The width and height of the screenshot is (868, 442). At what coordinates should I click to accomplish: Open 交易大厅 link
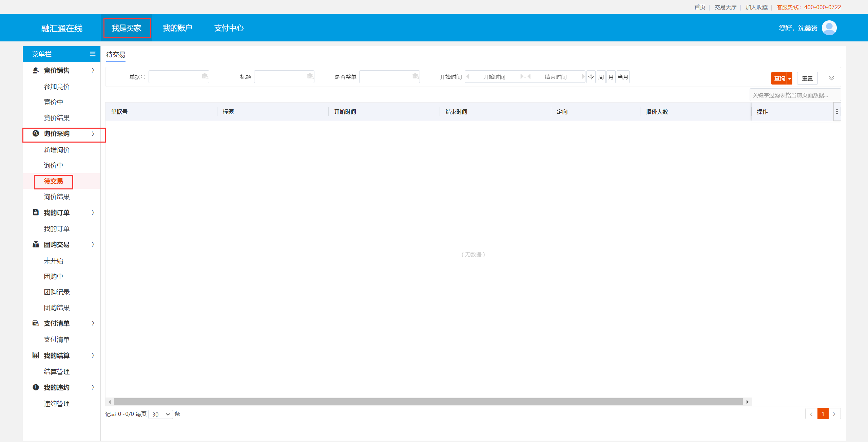pyautogui.click(x=726, y=7)
